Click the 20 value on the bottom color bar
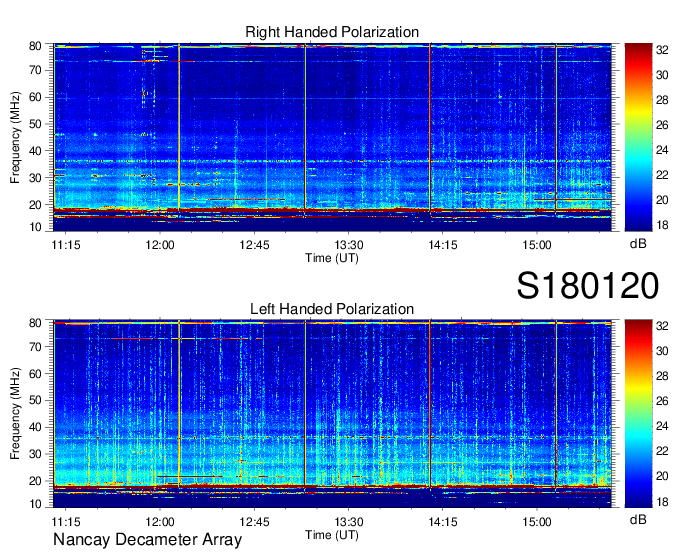Image resolution: width=680 pixels, height=552 pixels. click(662, 476)
